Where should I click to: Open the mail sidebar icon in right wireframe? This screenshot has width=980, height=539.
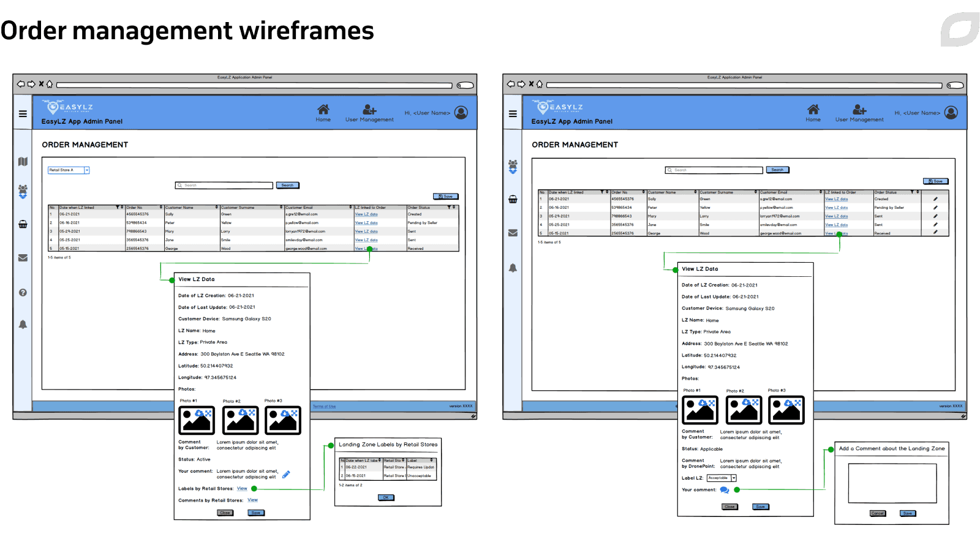pos(513,233)
